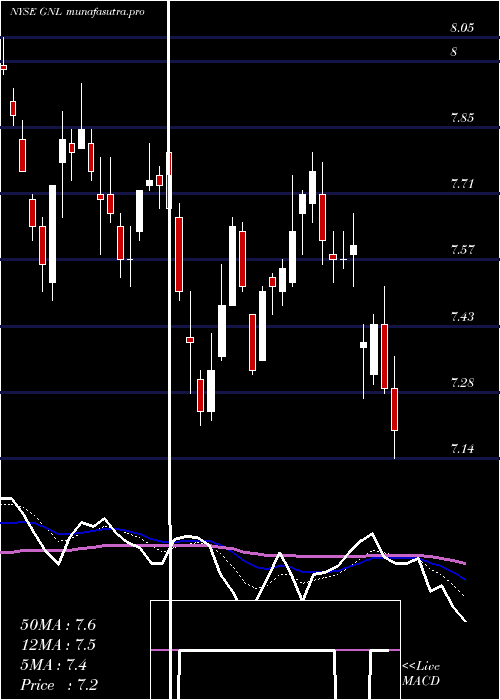This screenshot has height=700, width=500.
Task: Click the 7.57 price axis label
Action: coord(462,250)
